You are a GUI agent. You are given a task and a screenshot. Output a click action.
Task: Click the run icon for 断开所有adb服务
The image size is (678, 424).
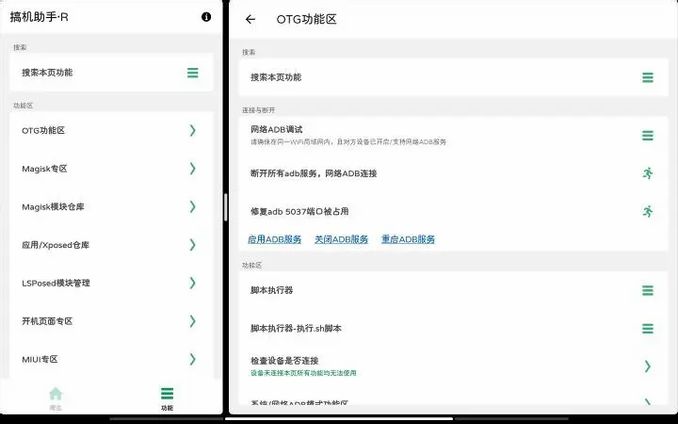(x=647, y=173)
